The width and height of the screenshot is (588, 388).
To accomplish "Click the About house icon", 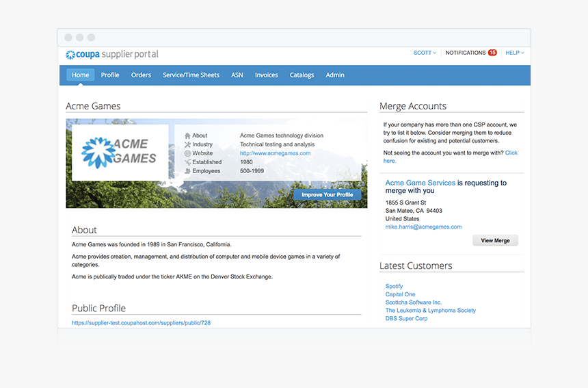I will coord(187,135).
